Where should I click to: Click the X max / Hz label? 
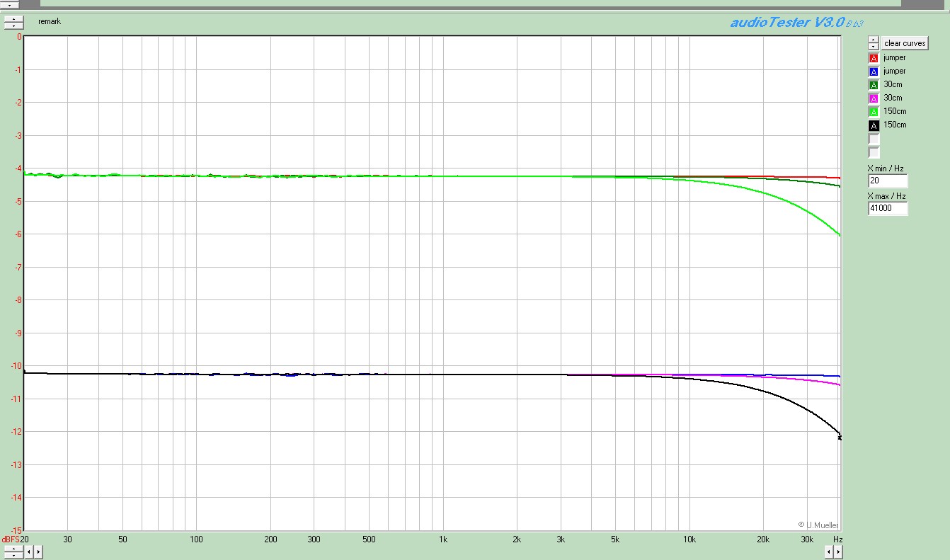click(x=886, y=196)
